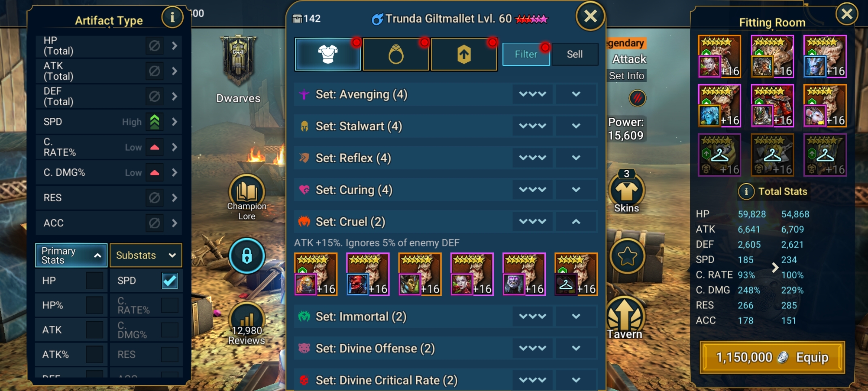The image size is (868, 391).
Task: Open the Champion Lore book icon
Action: (247, 192)
